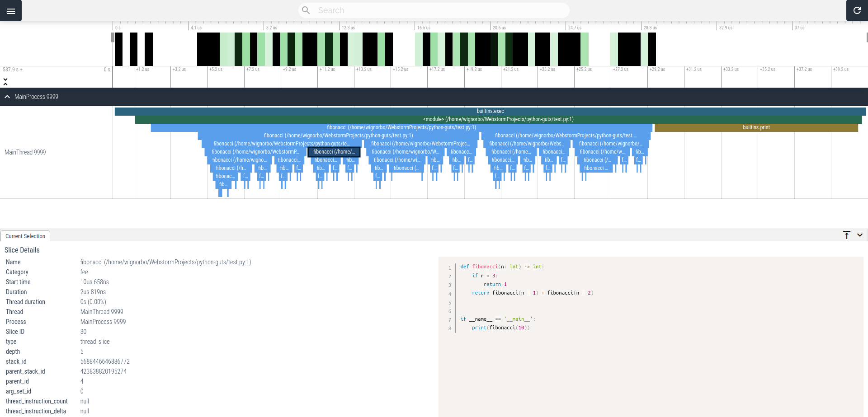Screen dimensions: 868x417
Task: Click the Start time value 10us 658ns
Action: coord(94,282)
